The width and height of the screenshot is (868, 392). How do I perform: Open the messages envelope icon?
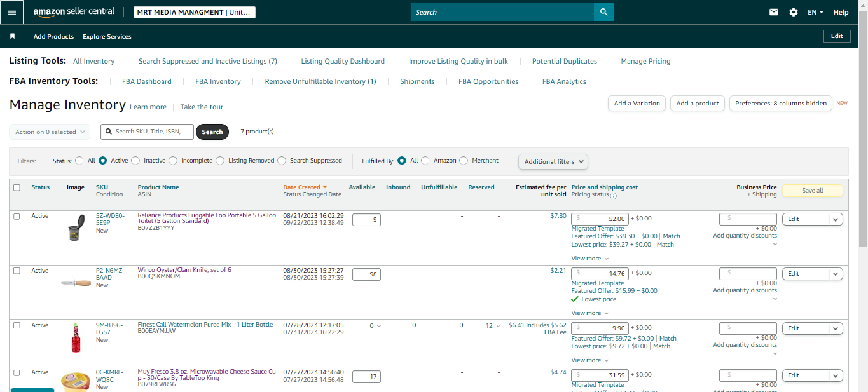pos(774,12)
